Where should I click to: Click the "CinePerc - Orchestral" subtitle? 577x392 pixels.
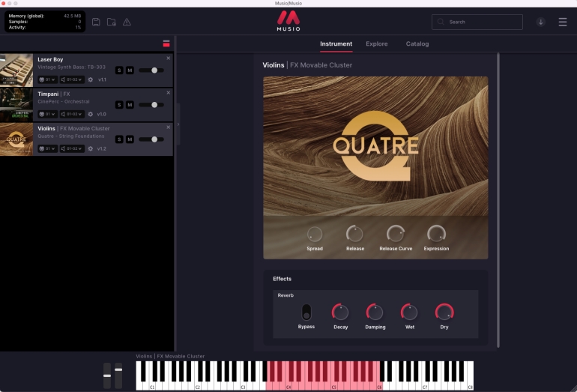(63, 102)
